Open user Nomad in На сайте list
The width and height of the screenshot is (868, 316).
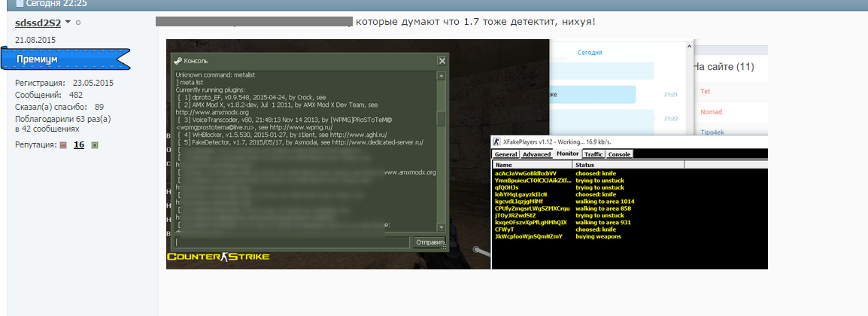711,112
